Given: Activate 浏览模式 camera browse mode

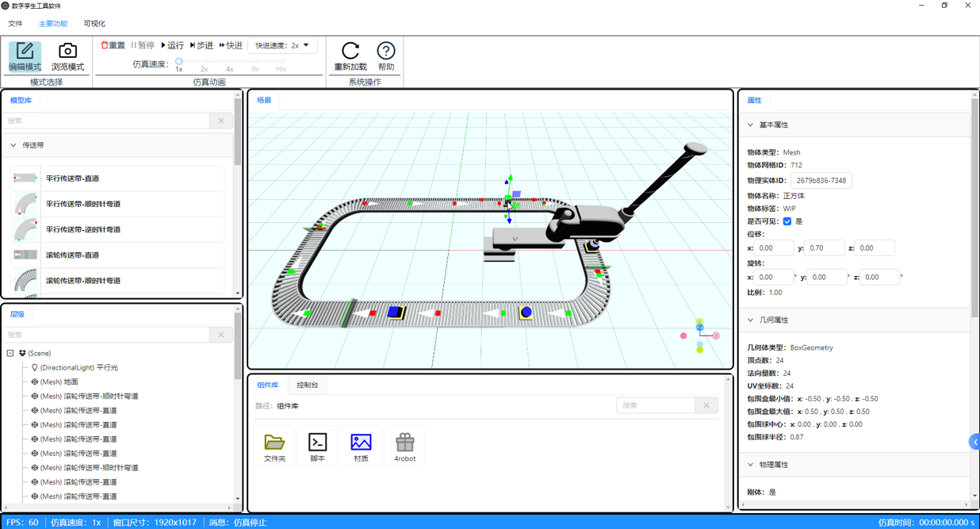Looking at the screenshot, I should (67, 56).
